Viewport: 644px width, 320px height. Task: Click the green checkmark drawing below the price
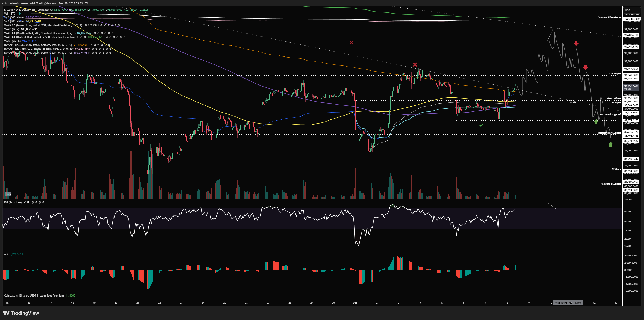click(481, 125)
